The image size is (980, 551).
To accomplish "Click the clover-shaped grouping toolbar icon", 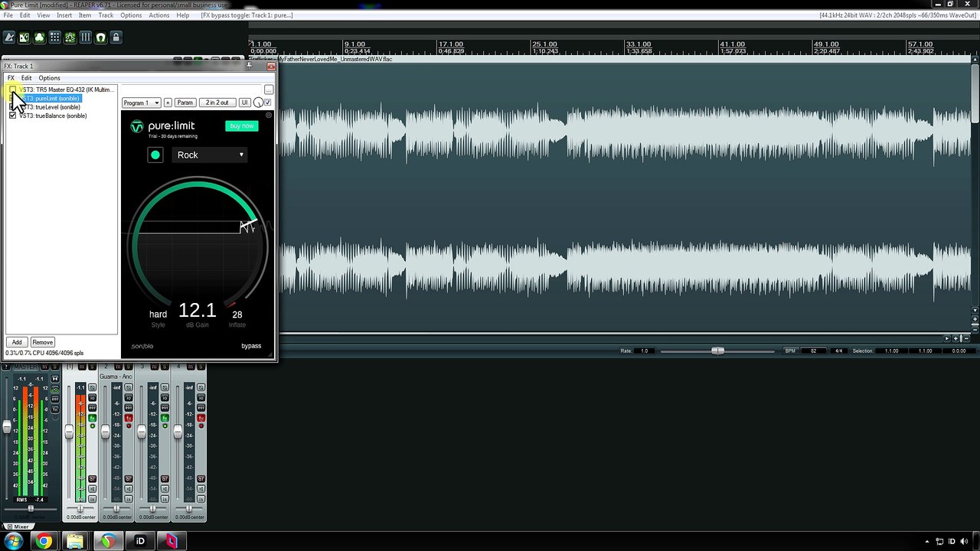I will [39, 37].
